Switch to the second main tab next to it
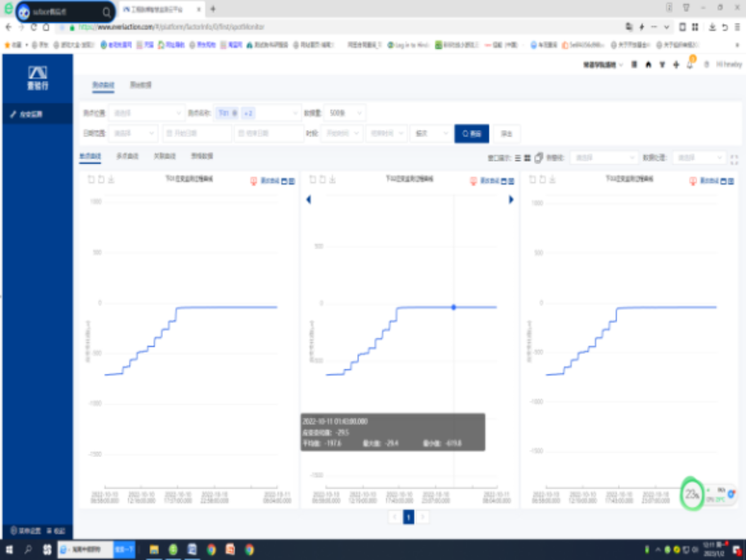746x560 pixels. [x=141, y=85]
